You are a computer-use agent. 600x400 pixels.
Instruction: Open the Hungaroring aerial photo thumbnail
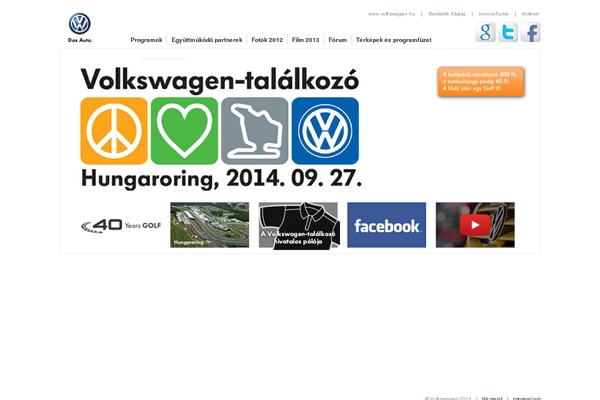(x=210, y=225)
